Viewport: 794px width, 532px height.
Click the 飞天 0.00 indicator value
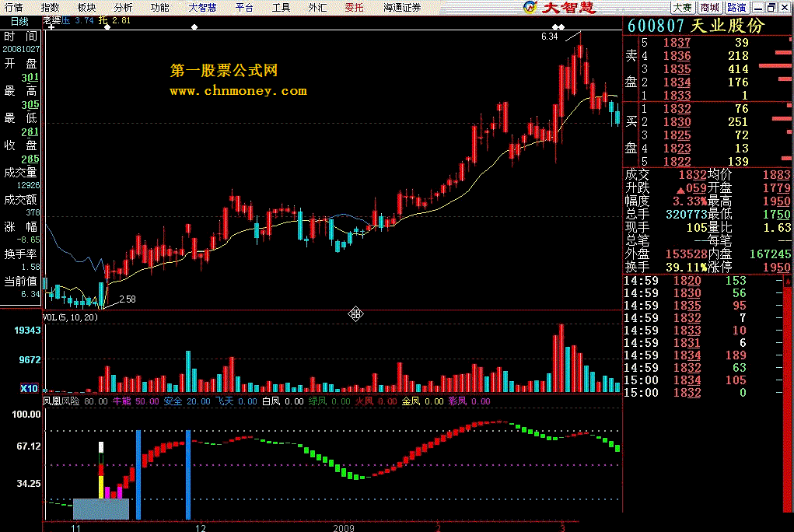point(236,401)
